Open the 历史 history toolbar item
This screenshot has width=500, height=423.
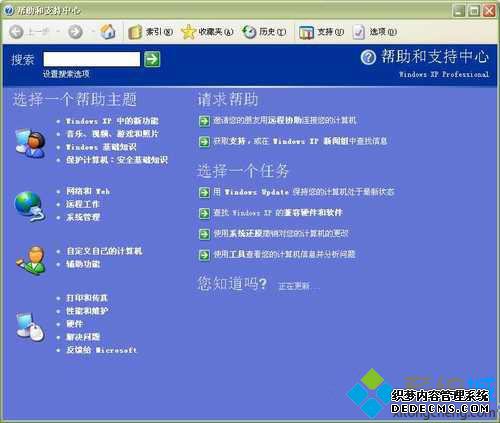(x=264, y=32)
